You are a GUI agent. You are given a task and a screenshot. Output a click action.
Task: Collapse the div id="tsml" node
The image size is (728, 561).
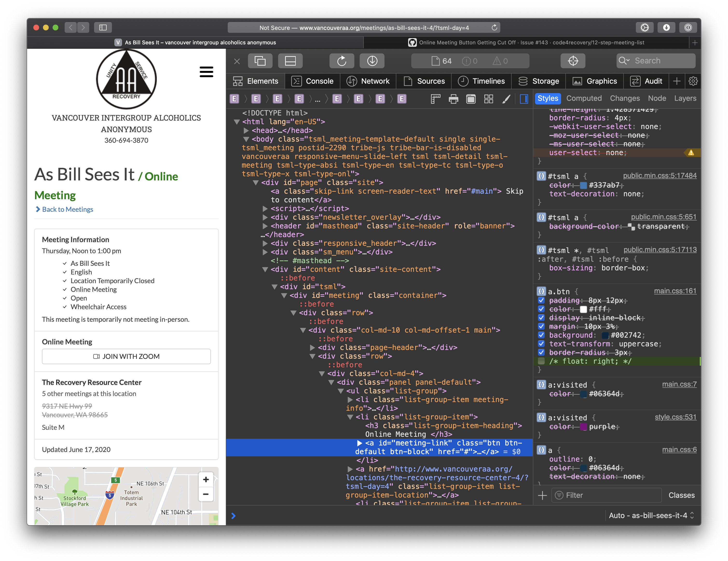(274, 287)
